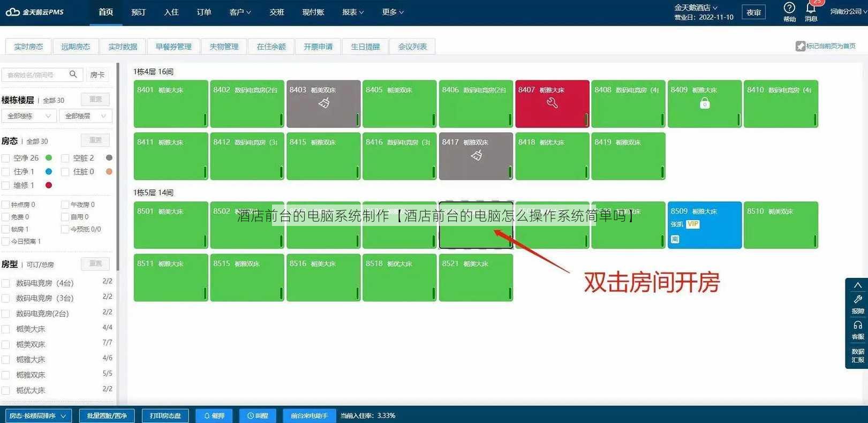Image resolution: width=868 pixels, height=423 pixels.
Task: Click the broom icon on room 8403
Action: (x=324, y=103)
